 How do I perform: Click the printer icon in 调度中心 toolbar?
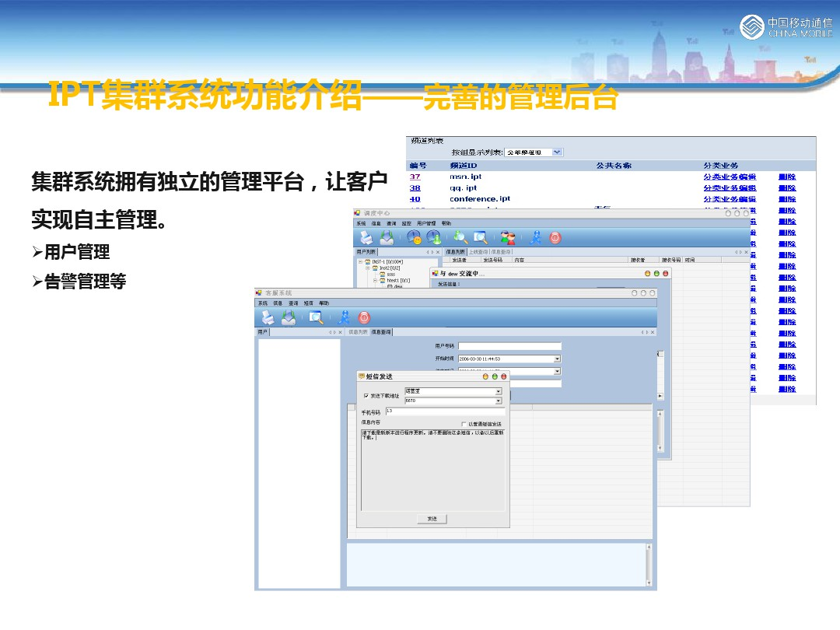[366, 238]
